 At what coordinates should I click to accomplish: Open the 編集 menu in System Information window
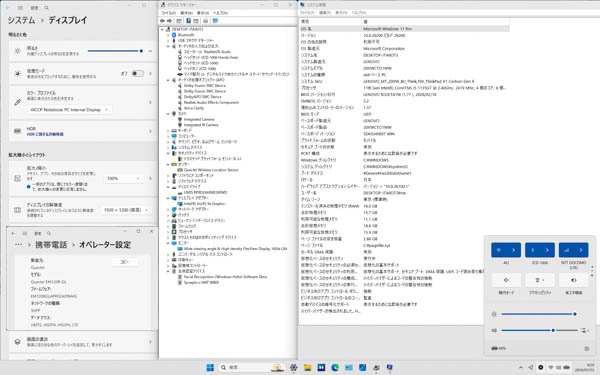[325, 13]
